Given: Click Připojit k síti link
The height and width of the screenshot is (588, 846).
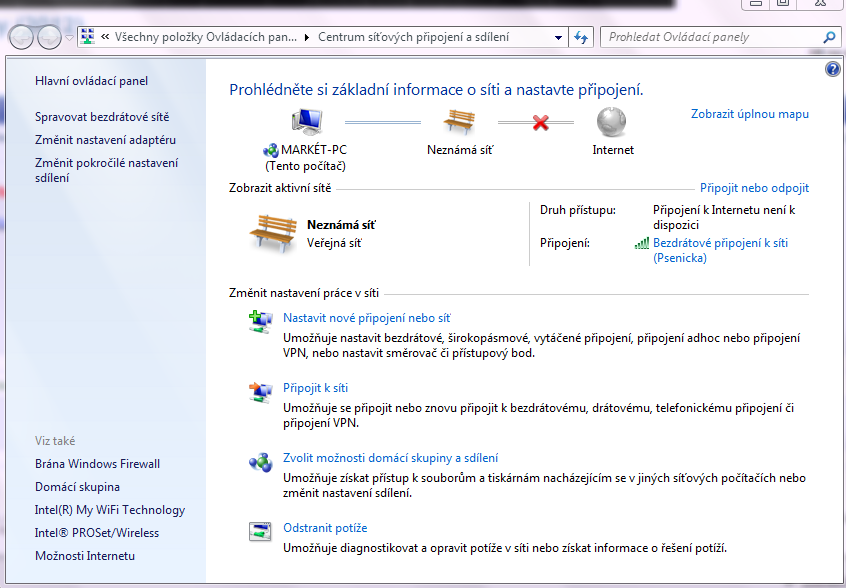Looking at the screenshot, I should pos(316,388).
